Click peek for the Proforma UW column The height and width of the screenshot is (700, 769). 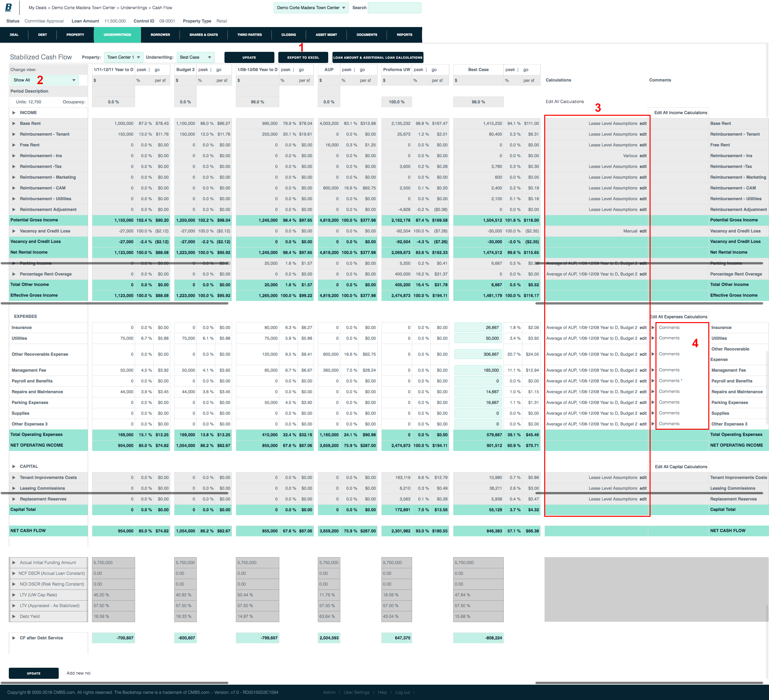tap(419, 70)
